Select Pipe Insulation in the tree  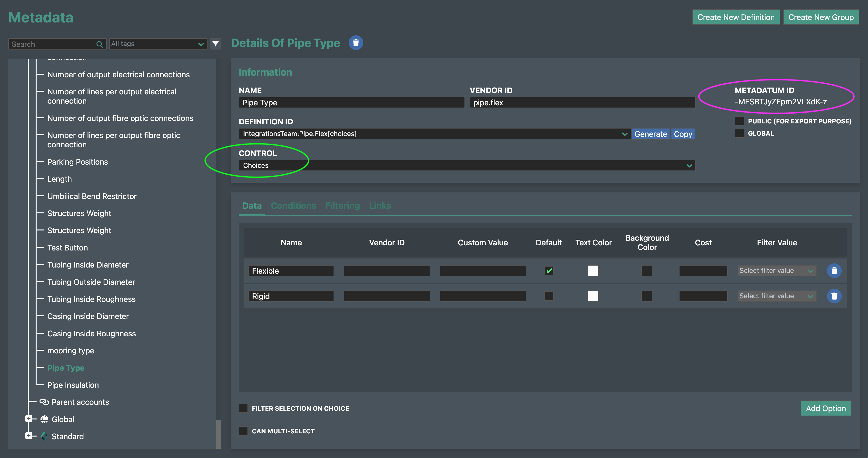[x=73, y=385]
